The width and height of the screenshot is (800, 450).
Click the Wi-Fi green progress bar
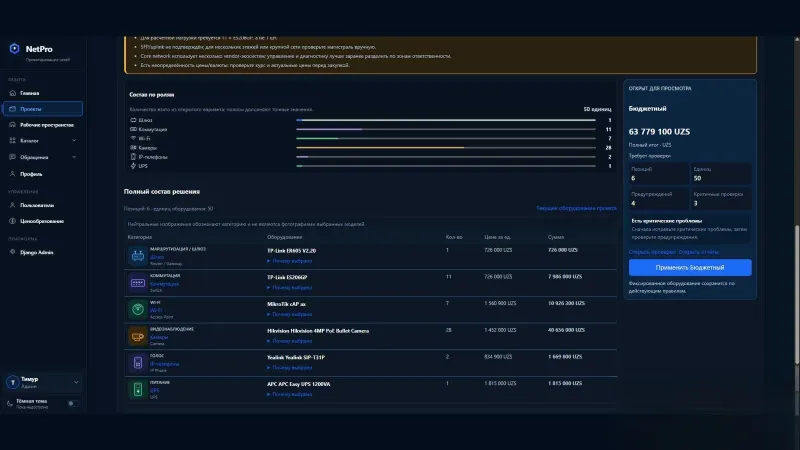point(317,138)
